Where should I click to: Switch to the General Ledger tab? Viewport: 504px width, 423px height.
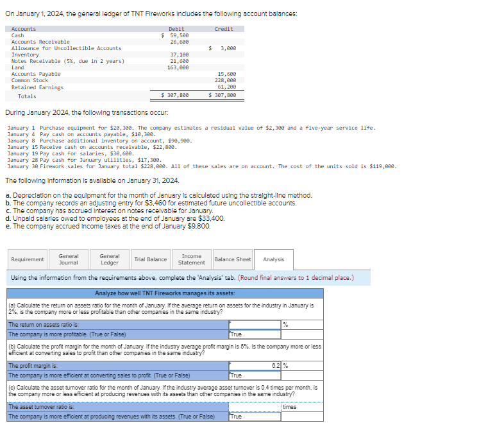pos(110,259)
